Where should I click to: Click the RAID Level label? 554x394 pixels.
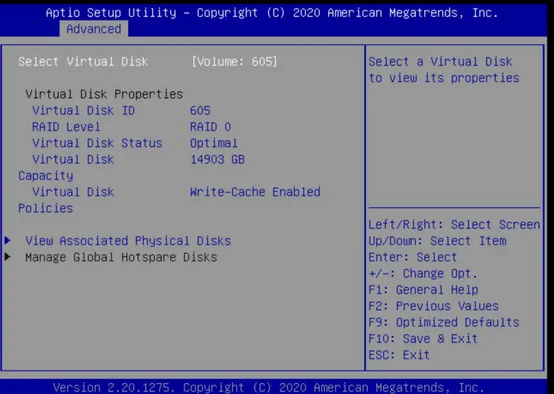click(66, 127)
